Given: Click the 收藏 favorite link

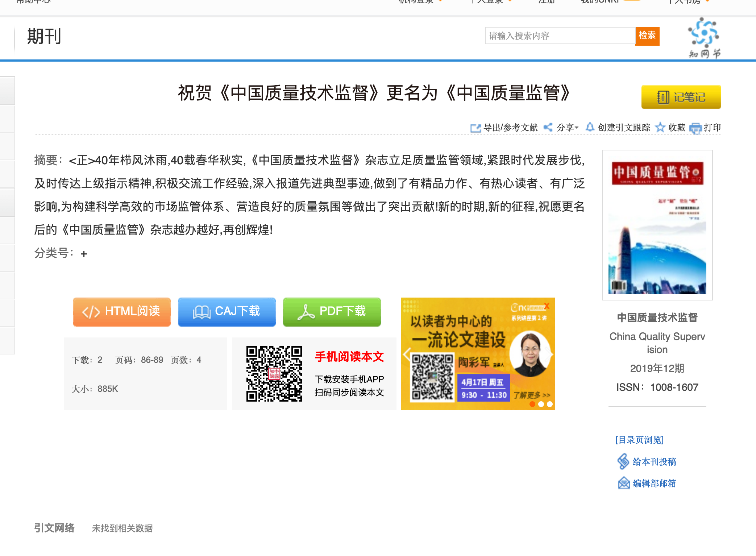Looking at the screenshot, I should 677,128.
